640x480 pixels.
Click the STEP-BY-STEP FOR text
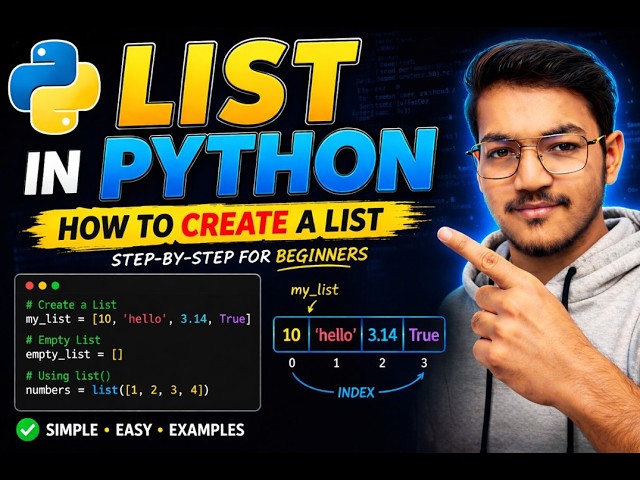[191, 258]
